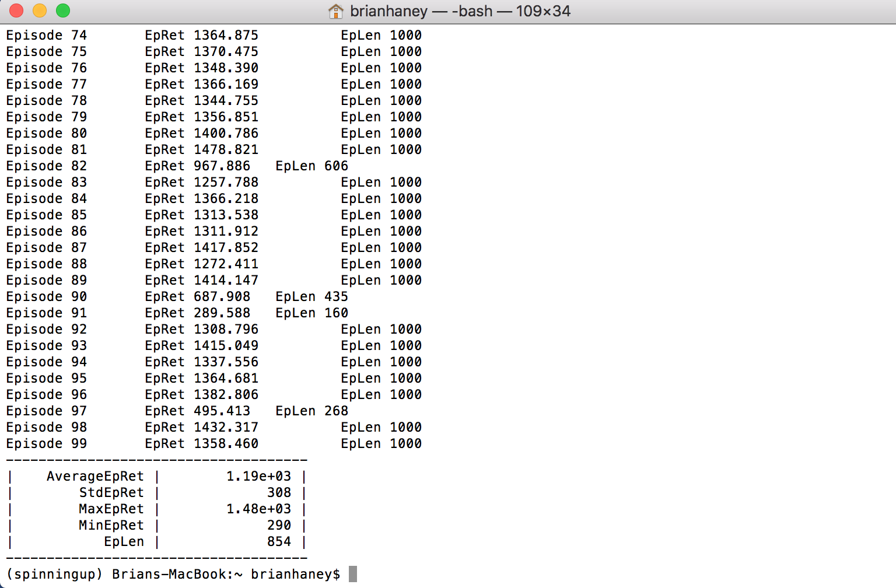Select the value 'EpRet 1358.460'
This screenshot has width=896, height=588.
[x=202, y=443]
